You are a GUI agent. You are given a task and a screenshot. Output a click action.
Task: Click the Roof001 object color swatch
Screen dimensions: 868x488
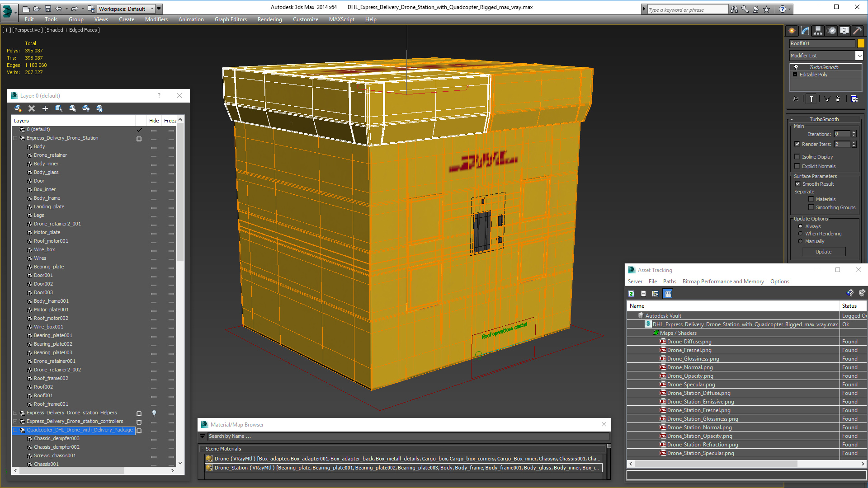pyautogui.click(x=861, y=43)
